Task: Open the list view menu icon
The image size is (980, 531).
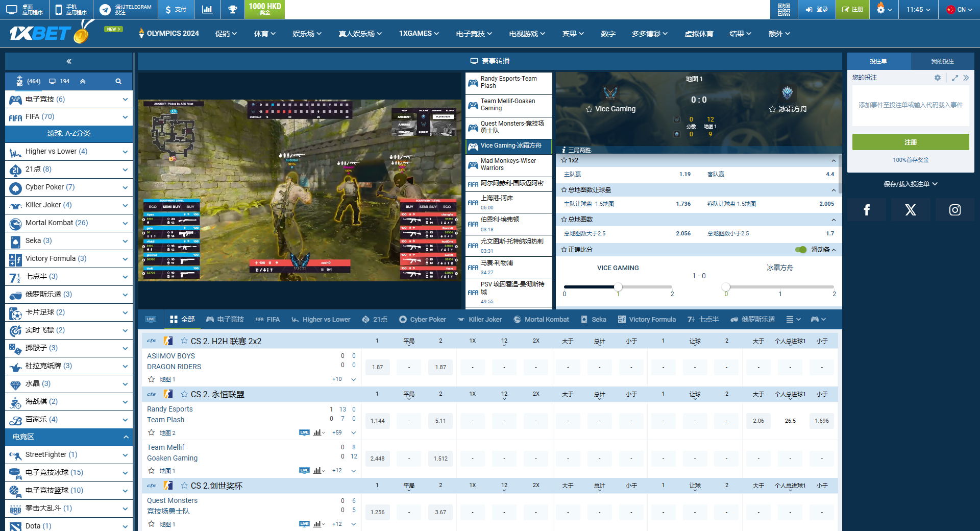Action: 793,319
